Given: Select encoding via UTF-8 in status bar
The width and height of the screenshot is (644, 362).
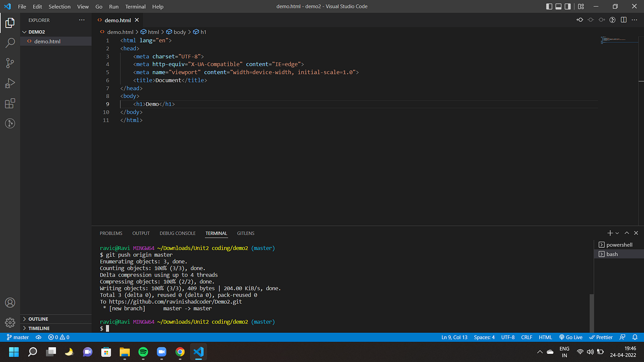Looking at the screenshot, I should (508, 337).
